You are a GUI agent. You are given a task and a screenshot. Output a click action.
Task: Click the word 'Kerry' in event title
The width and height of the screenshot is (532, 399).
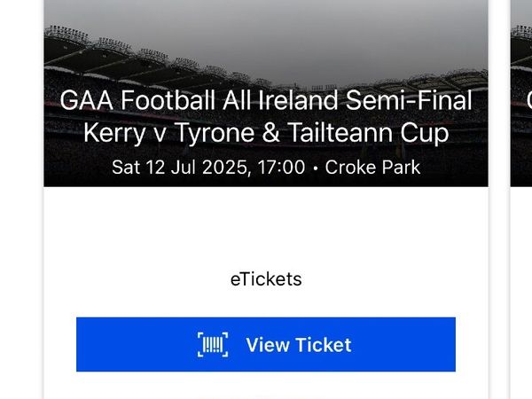[114, 133]
